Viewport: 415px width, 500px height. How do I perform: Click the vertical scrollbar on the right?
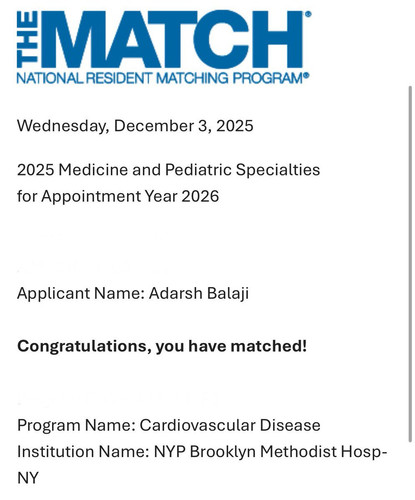(410, 264)
